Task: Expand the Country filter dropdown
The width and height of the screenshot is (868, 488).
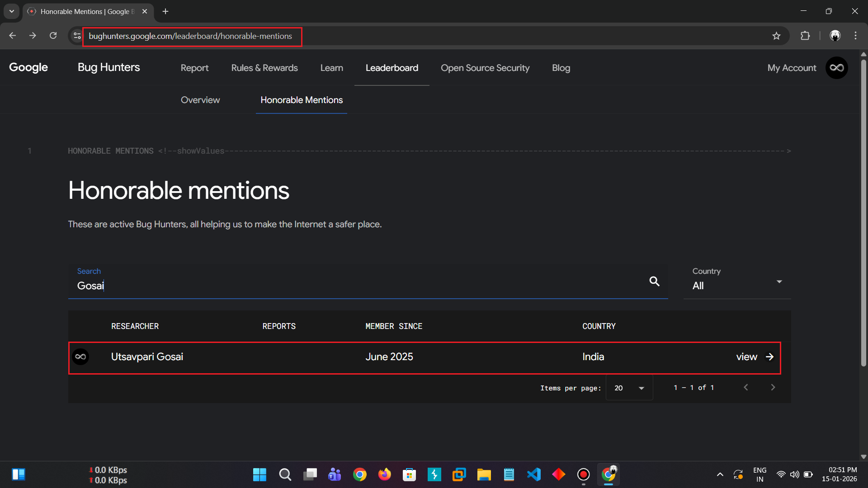Action: point(737,281)
